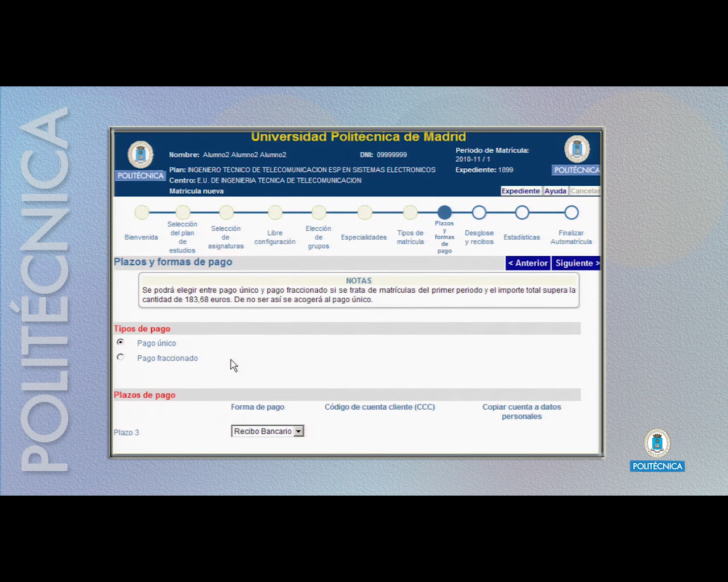Click the Tipos de pago section heading
Image resolution: width=728 pixels, height=582 pixels.
coord(142,329)
